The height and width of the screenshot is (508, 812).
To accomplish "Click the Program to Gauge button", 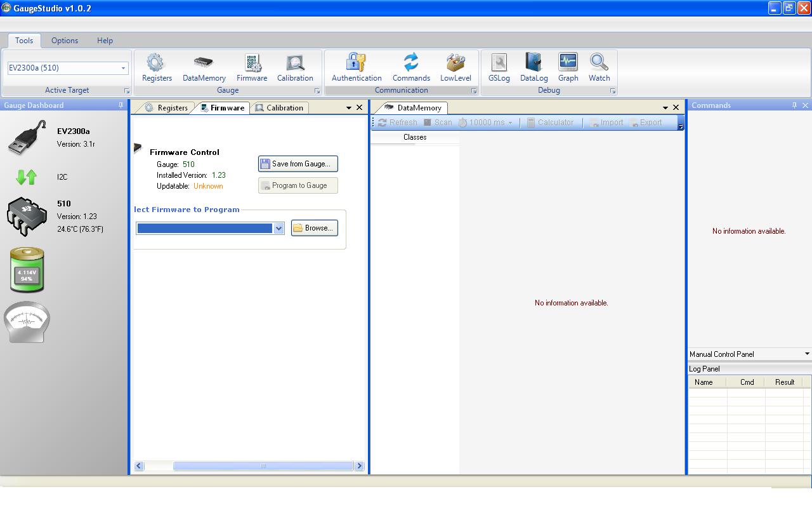I will [298, 185].
